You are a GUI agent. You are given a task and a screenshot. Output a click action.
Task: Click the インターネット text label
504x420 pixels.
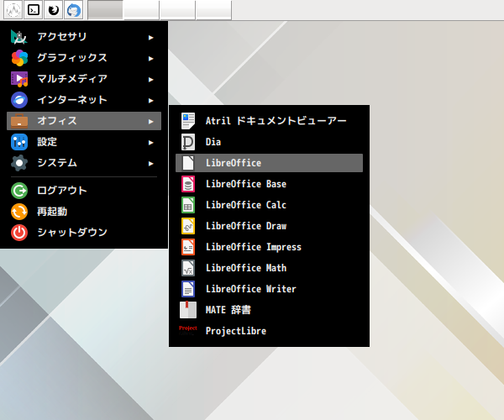click(x=72, y=100)
